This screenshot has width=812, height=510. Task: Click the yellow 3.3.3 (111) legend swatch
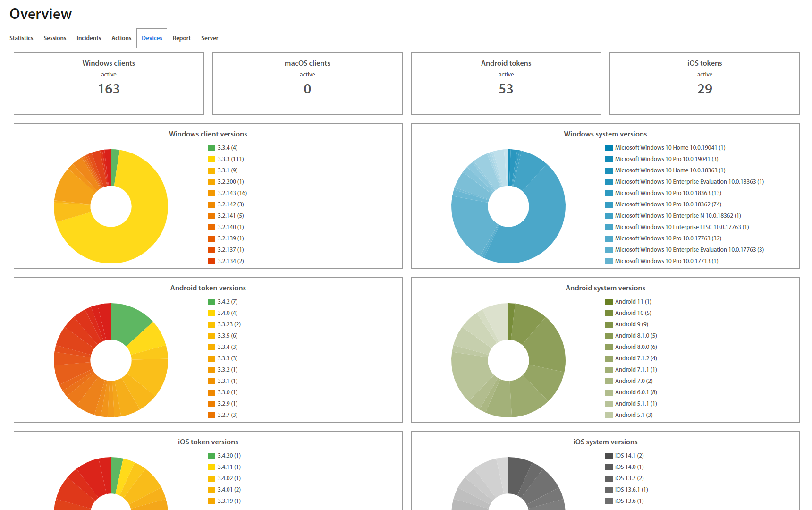211,159
